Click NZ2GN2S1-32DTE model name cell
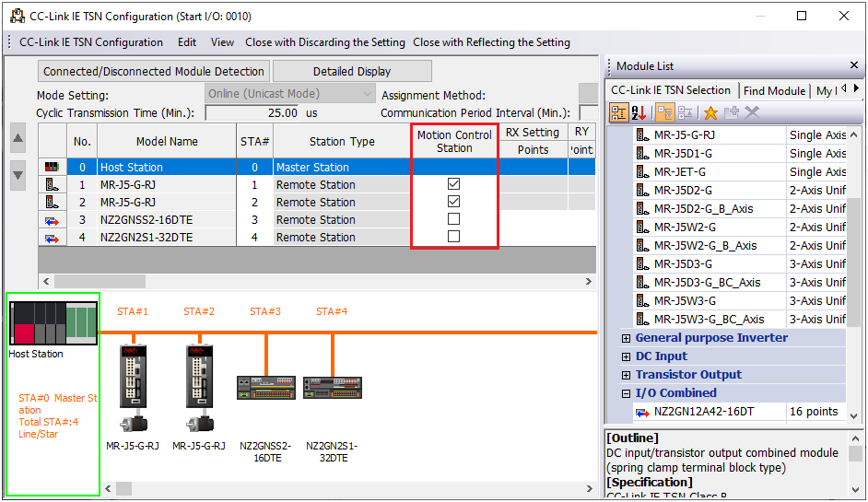The width and height of the screenshot is (868, 502). pyautogui.click(x=167, y=238)
